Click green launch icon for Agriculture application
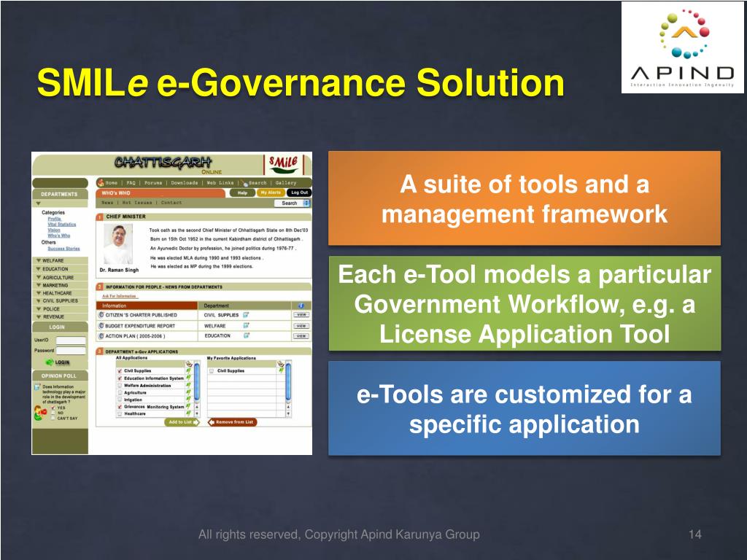This screenshot has height=560, width=747. click(189, 392)
